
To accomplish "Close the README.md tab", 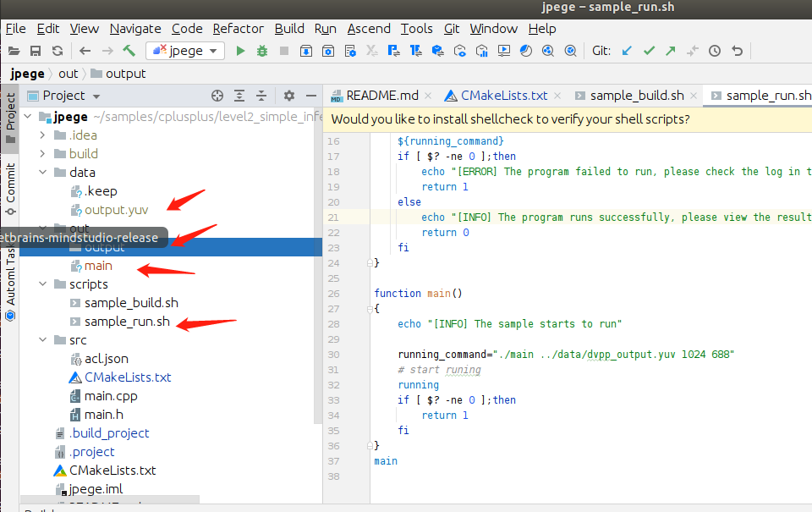I will coord(428,96).
